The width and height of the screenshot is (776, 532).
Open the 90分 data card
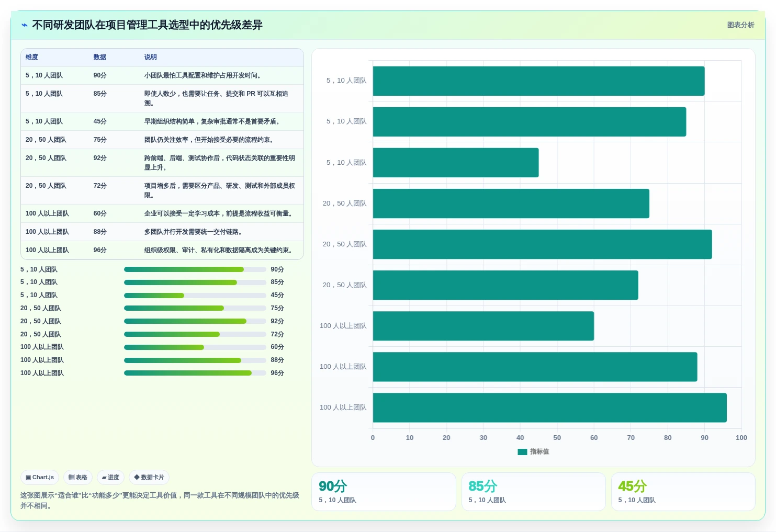pyautogui.click(x=384, y=492)
